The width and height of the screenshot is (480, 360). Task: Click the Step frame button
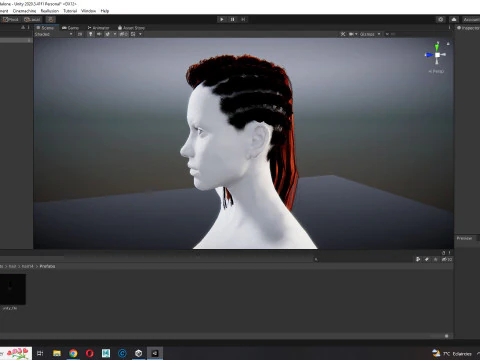[243, 19]
